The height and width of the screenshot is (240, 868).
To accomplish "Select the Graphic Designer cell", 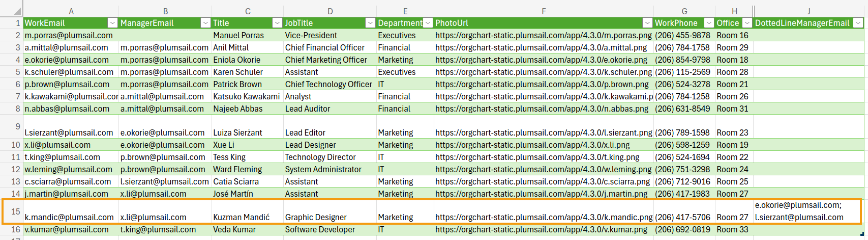I will 330,211.
